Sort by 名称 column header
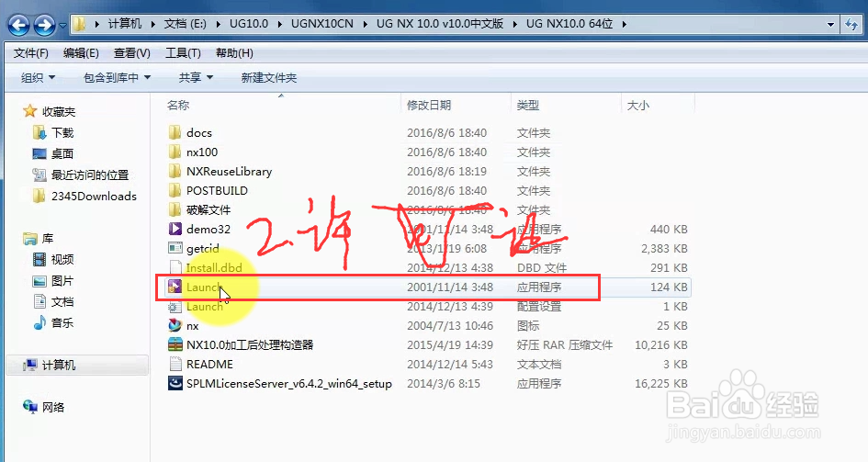This screenshot has height=462, width=868. coord(177,105)
